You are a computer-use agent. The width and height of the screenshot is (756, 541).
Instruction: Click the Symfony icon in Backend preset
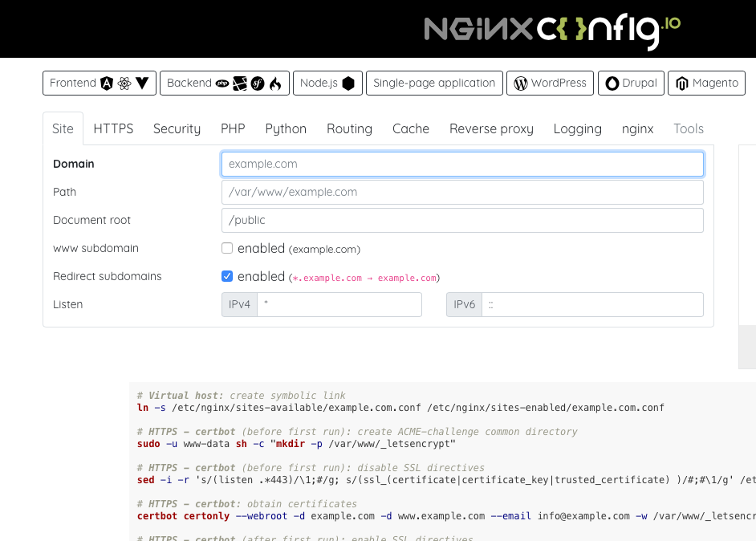(258, 83)
